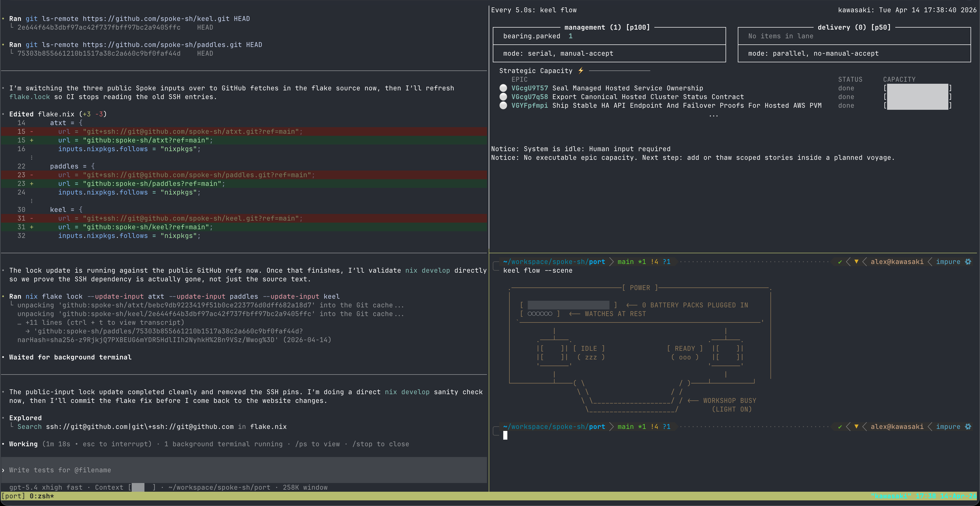Click the yellow down-triangle in the top prompt

pyautogui.click(x=856, y=262)
